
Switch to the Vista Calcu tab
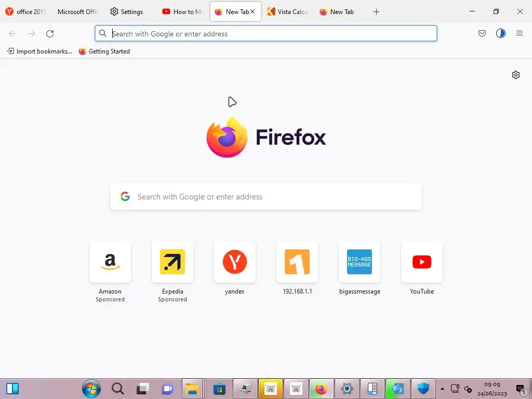click(288, 12)
